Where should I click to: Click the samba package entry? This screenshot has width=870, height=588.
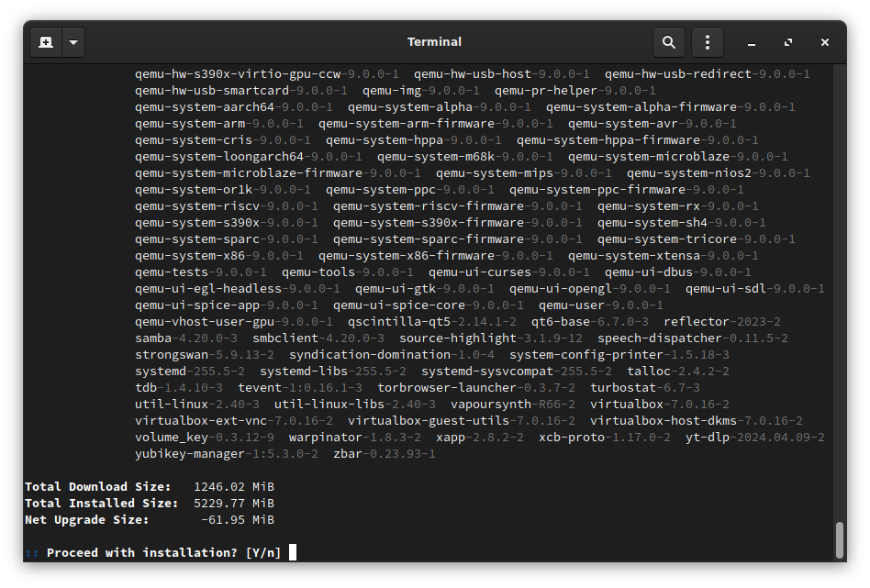point(185,338)
